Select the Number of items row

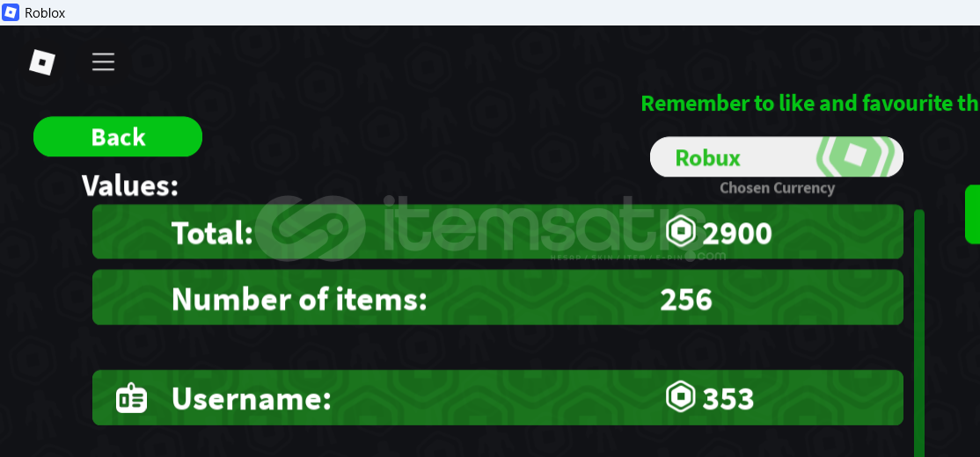(498, 297)
